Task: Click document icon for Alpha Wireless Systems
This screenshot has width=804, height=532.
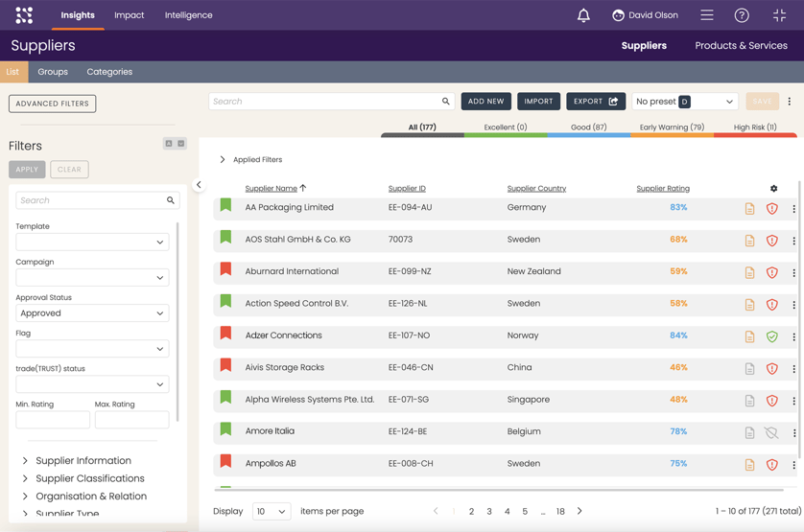Action: point(749,401)
